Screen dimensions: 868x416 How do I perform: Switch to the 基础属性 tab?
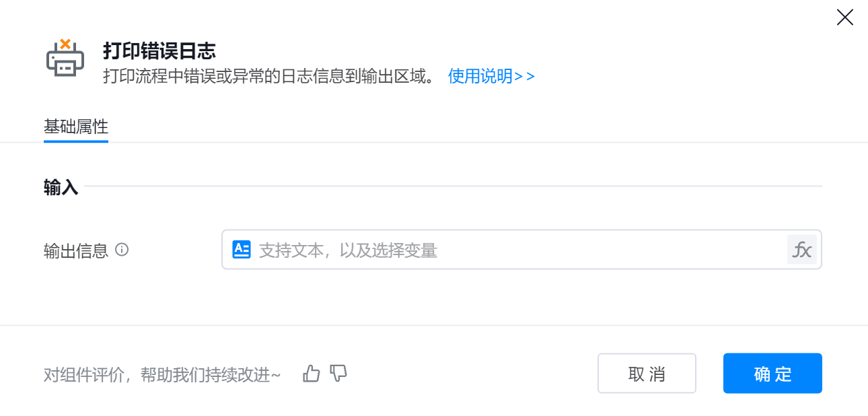tap(76, 127)
